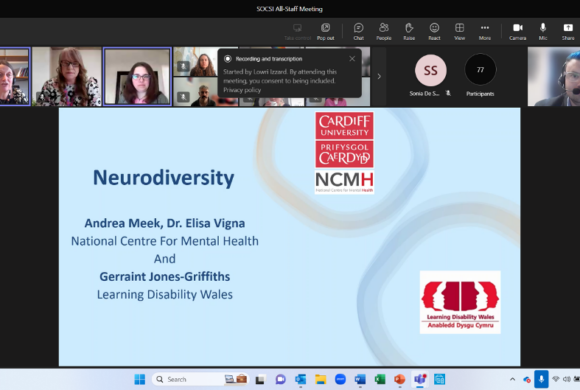Click the taskbar Search box
Screen dimensions: 580x390
[200, 379]
